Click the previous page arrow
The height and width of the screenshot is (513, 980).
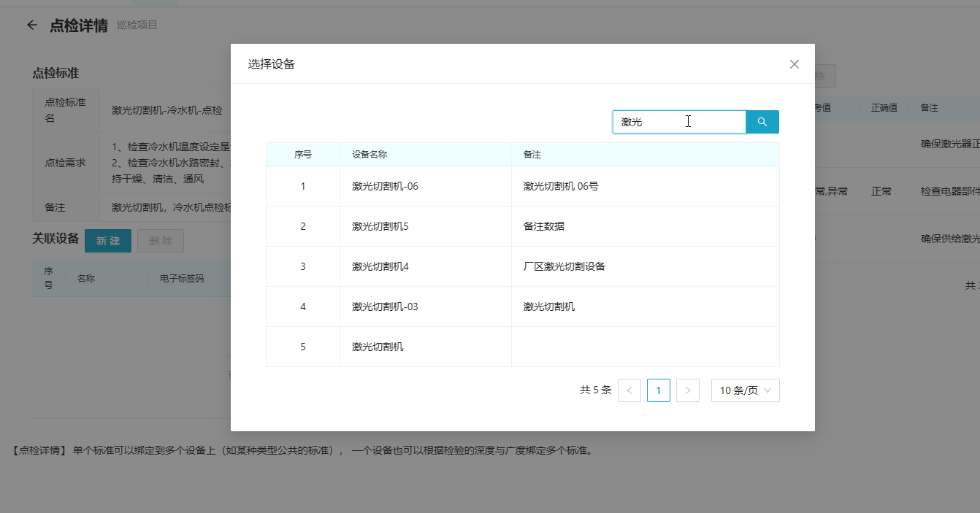[x=629, y=390]
